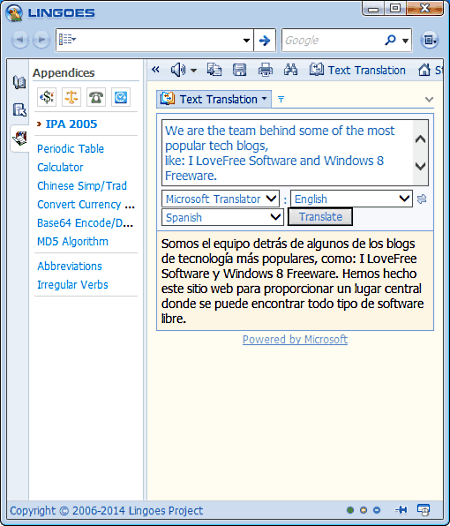Viewport: 450px width, 526px height.
Task: Click the print toolbar icon
Action: pyautogui.click(x=265, y=70)
